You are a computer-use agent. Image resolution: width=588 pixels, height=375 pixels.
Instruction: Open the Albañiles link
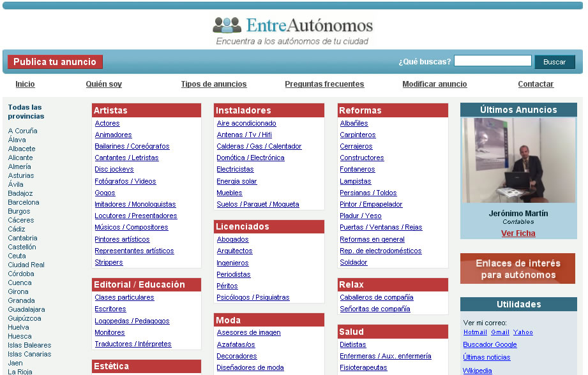(354, 123)
